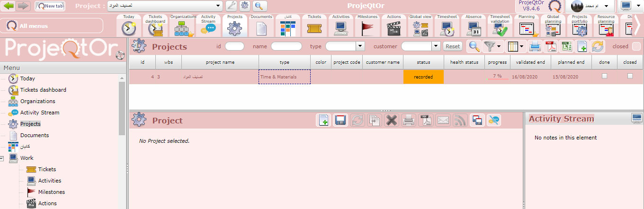This screenshot has width=644, height=209.
Task: Open the customer filter dropdown
Action: [x=436, y=46]
